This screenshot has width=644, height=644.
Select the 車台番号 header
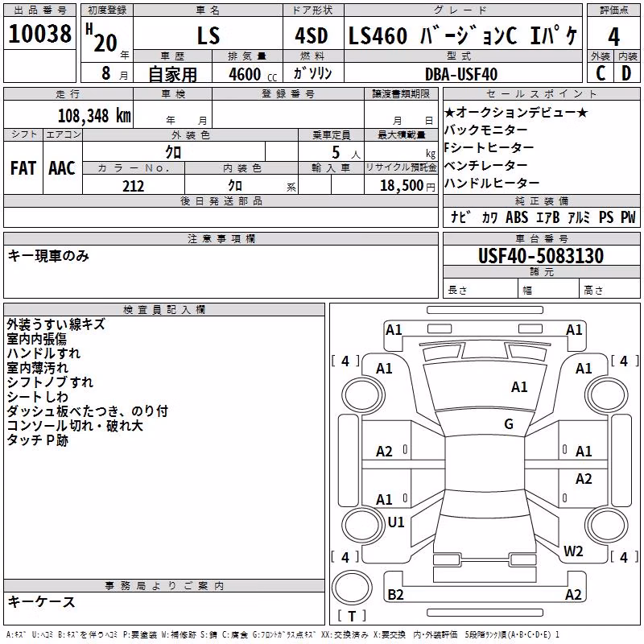(x=541, y=238)
